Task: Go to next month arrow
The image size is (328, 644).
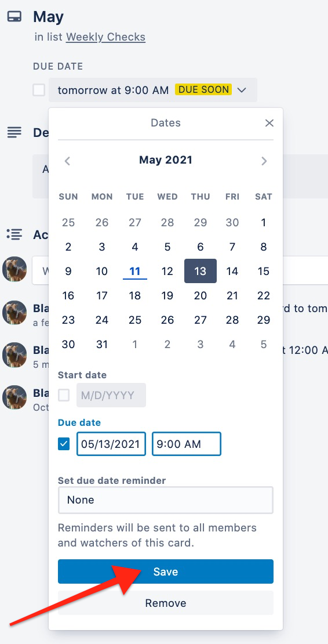Action: pyautogui.click(x=264, y=161)
